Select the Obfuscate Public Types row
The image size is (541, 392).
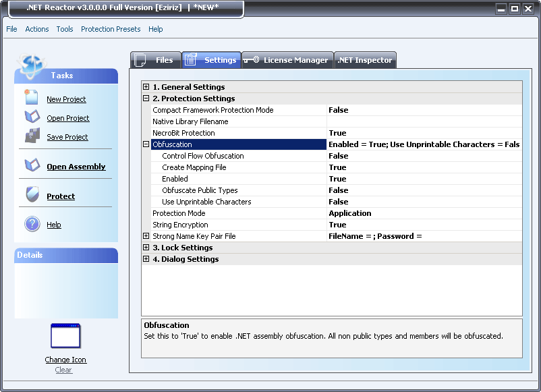(x=337, y=190)
